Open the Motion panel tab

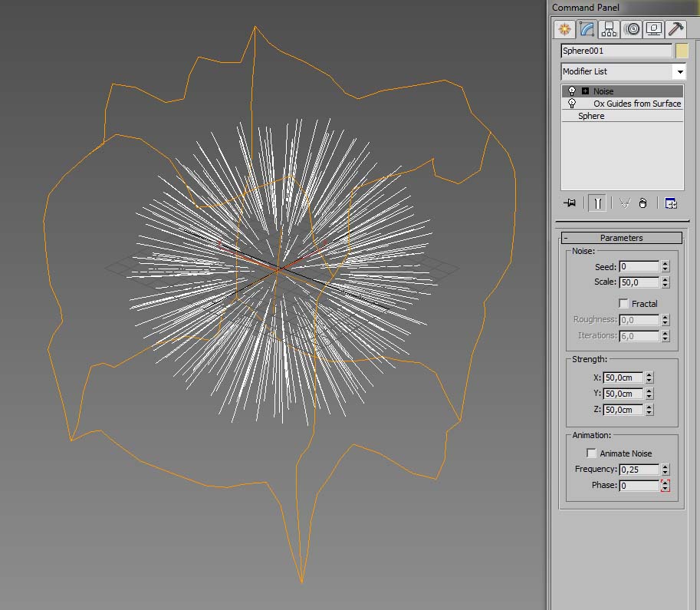click(632, 29)
